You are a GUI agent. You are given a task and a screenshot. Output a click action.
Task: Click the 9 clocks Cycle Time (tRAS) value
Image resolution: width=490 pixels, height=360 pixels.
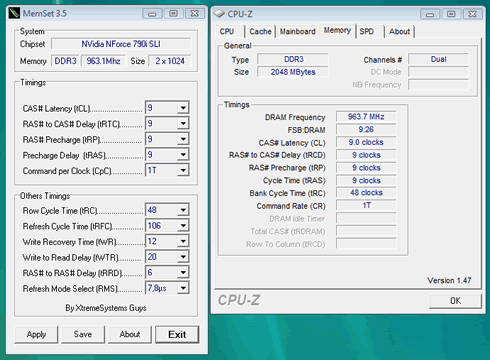(x=366, y=180)
